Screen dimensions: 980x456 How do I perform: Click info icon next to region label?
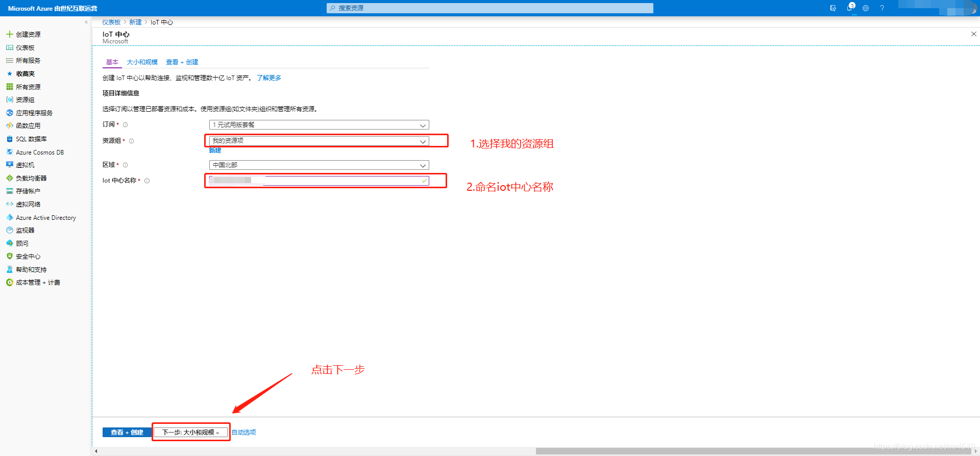pyautogui.click(x=125, y=165)
